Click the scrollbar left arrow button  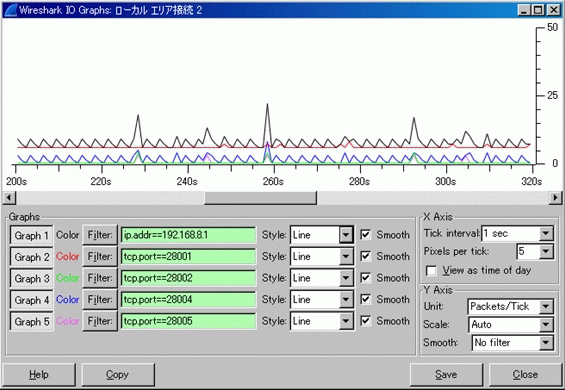click(x=9, y=198)
